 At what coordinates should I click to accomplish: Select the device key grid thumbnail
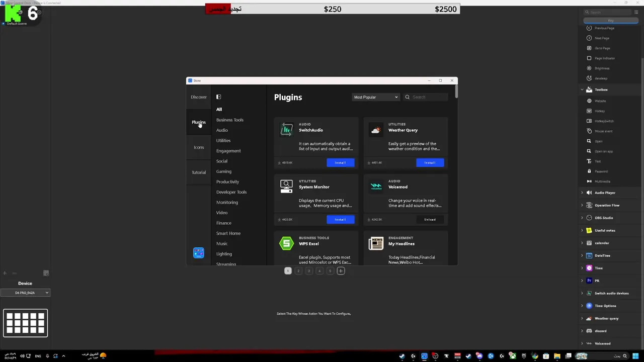pos(25,323)
